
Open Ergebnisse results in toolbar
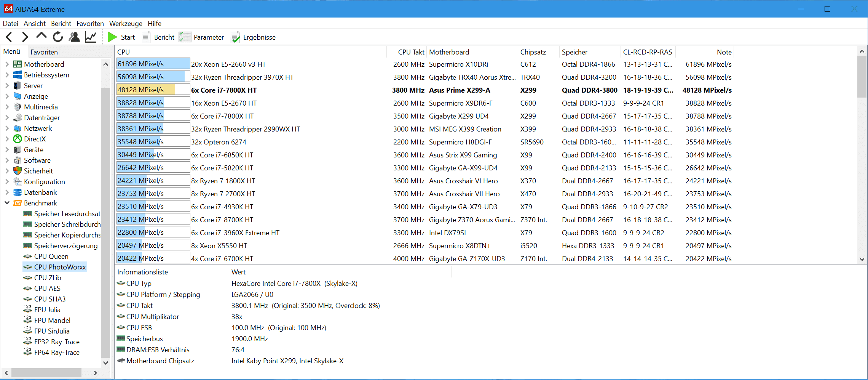(x=253, y=37)
